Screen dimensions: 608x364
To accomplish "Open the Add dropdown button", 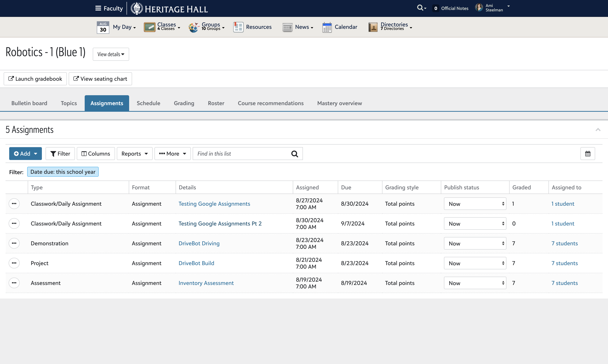I will 26,154.
